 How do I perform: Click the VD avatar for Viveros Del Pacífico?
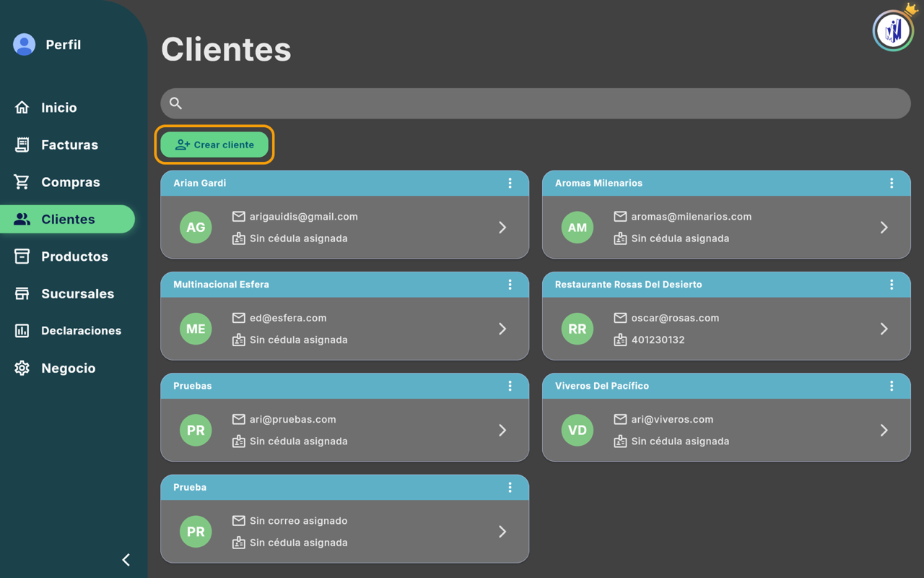(577, 430)
